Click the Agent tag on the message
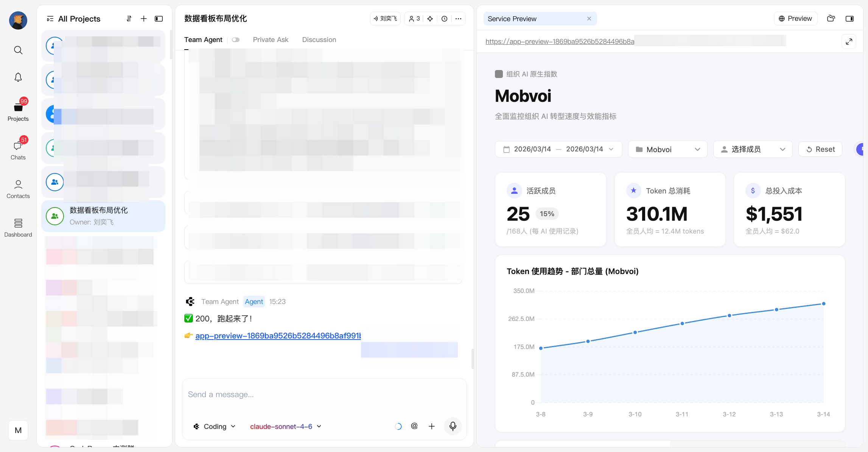The width and height of the screenshot is (868, 452). point(254,302)
